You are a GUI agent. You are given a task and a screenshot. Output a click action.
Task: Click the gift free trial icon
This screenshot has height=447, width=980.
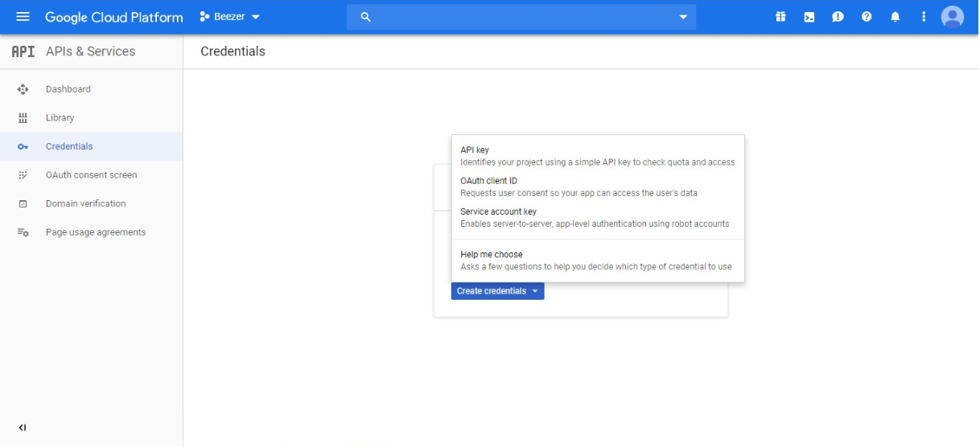pos(780,17)
